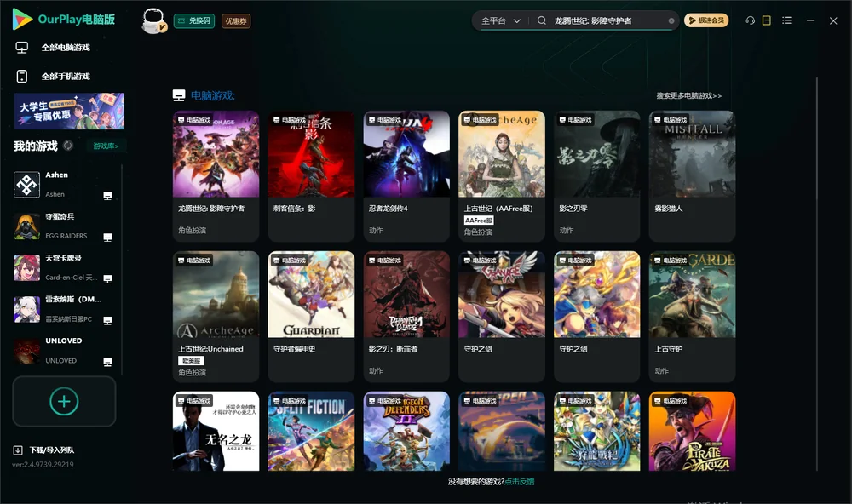Click the PC icon on UNLOVED row

tap(107, 363)
